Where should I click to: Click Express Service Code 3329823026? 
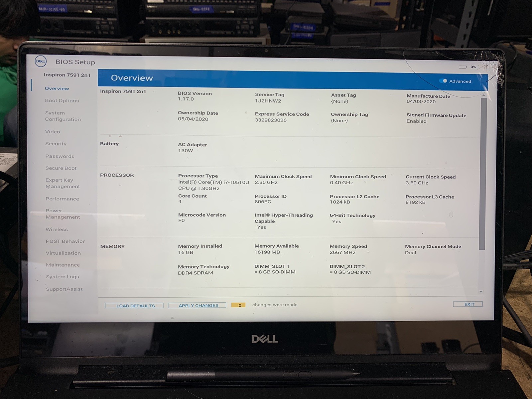[x=271, y=120]
